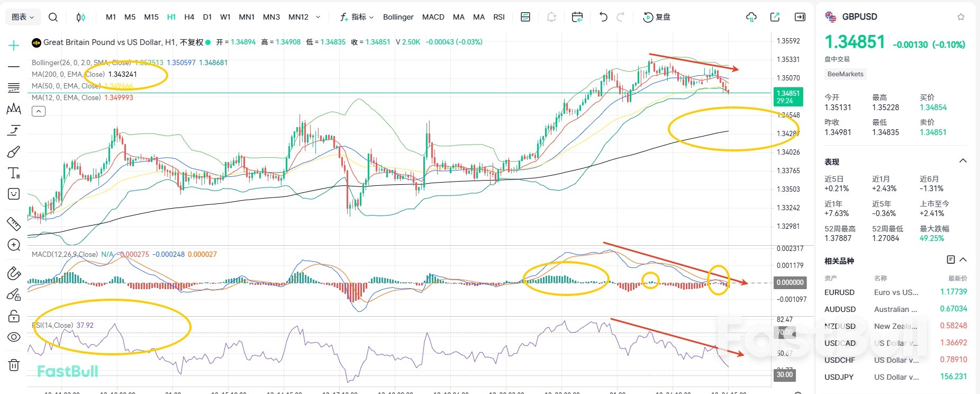This screenshot has width=980, height=394.
Task: Expand the 指标 indicators dropdown
Action: tap(358, 17)
